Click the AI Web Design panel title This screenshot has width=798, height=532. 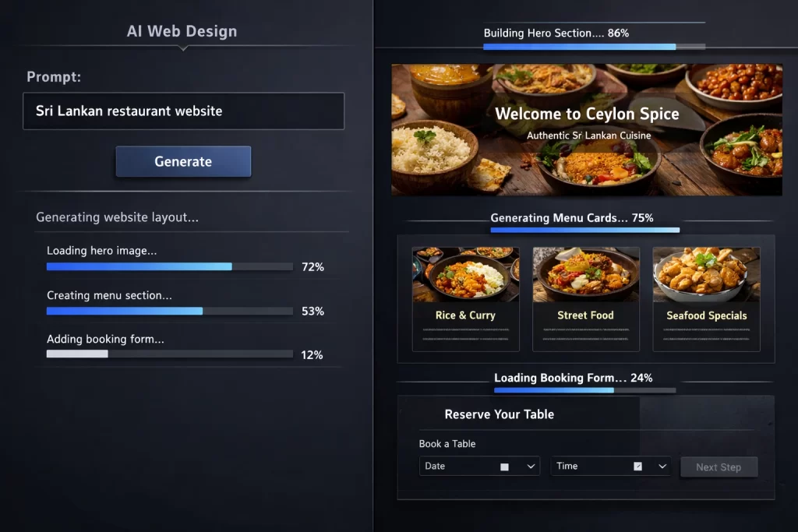pyautogui.click(x=182, y=32)
